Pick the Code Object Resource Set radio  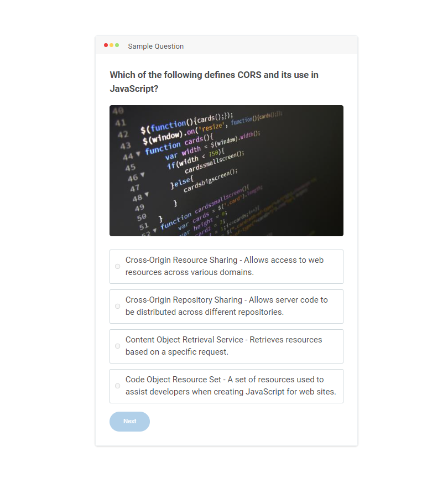[x=118, y=386]
